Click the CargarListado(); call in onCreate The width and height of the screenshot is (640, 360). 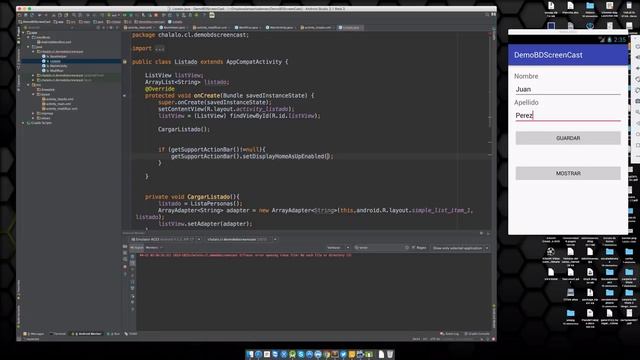(x=184, y=129)
